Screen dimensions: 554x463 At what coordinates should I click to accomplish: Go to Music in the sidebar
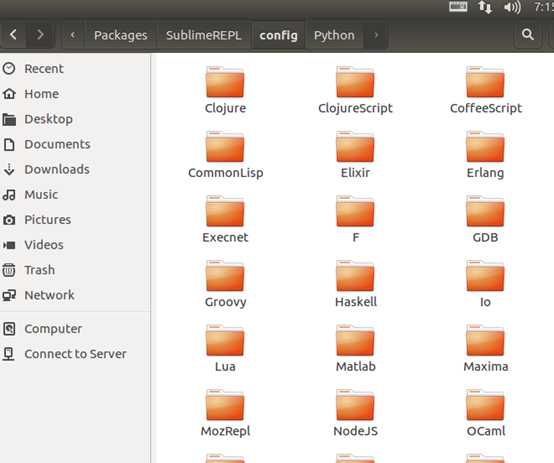[x=75, y=194]
